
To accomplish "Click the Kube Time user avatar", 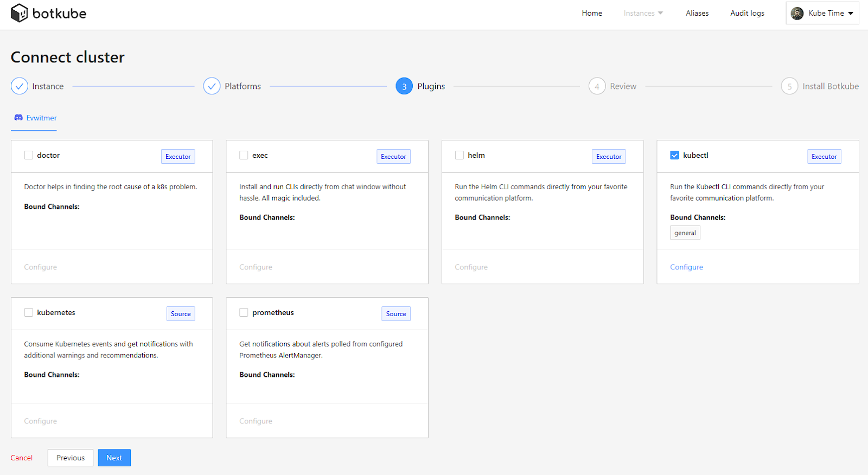I will 797,14.
